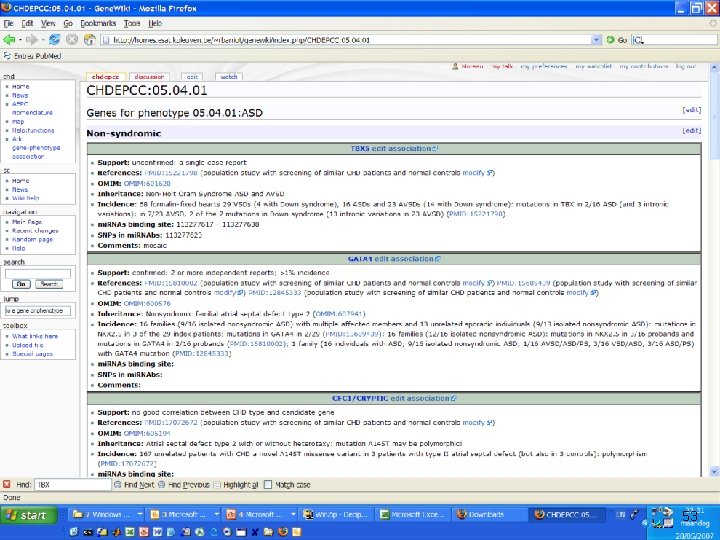Click the watch tab
The width and height of the screenshot is (720, 540).
[x=229, y=77]
